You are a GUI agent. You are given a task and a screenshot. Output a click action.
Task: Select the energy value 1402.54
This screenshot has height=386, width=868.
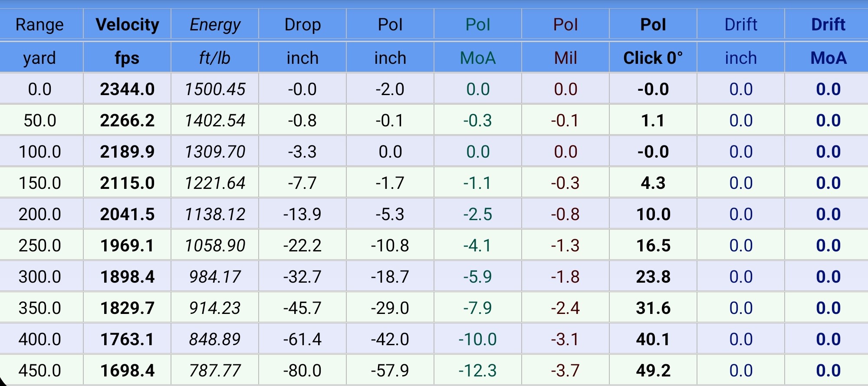(215, 121)
